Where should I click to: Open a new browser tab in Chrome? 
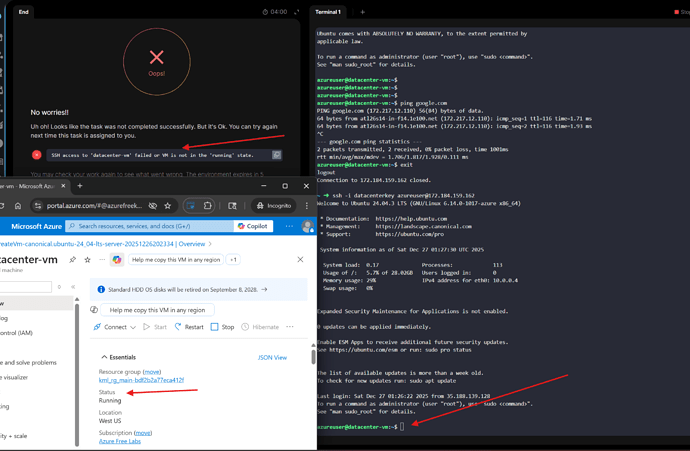click(x=80, y=186)
